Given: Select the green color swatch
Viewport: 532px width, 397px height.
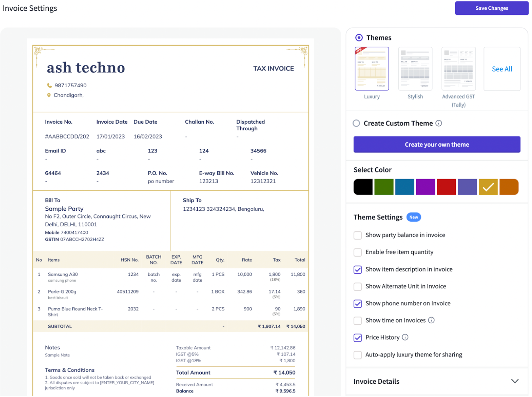Looking at the screenshot, I should point(384,187).
